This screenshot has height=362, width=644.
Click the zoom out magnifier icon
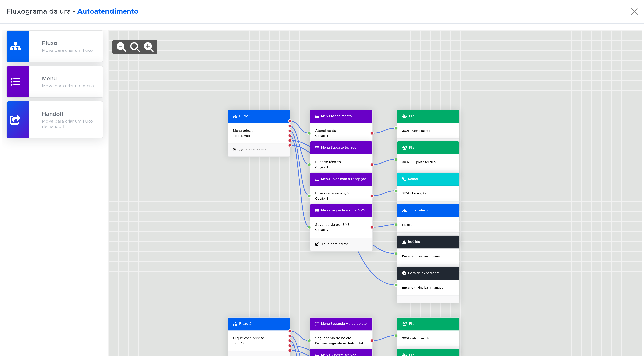coord(121,47)
